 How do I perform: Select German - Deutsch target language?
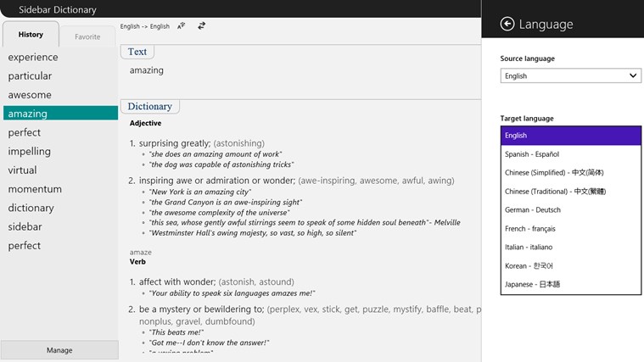[x=570, y=210]
